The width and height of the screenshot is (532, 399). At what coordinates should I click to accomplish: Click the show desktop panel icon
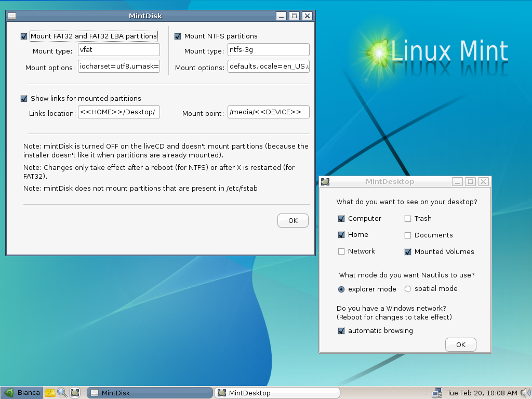coord(75,393)
